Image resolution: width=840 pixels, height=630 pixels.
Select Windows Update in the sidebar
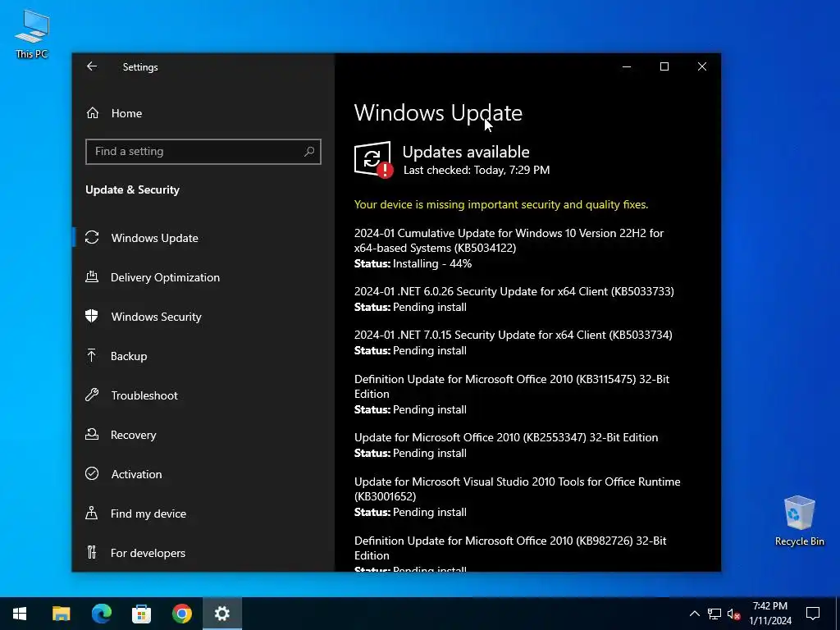203,237
